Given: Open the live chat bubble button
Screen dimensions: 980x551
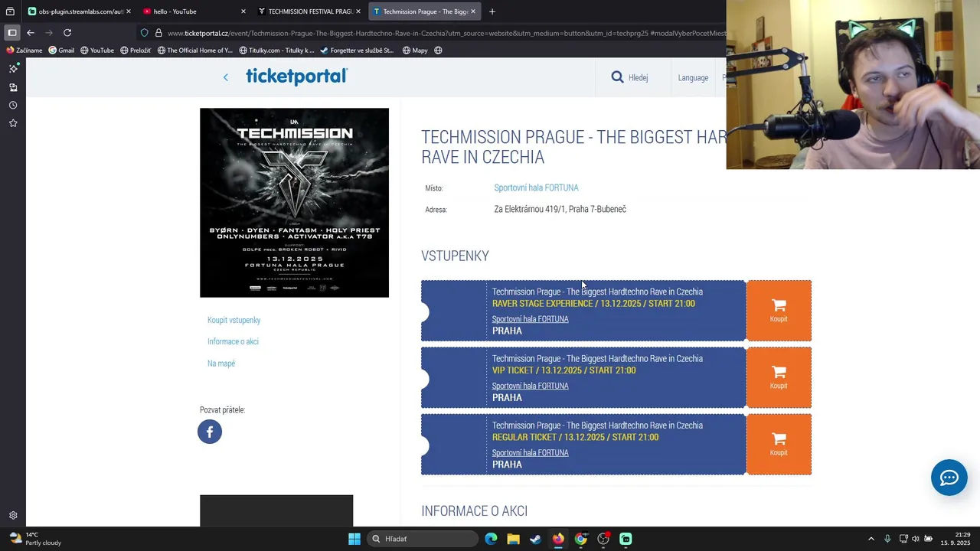Looking at the screenshot, I should [x=949, y=478].
